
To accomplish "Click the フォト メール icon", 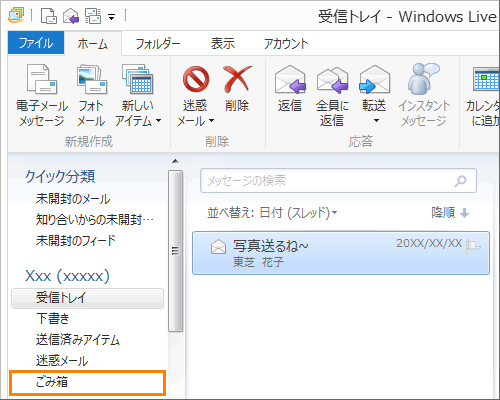I will pos(91,79).
